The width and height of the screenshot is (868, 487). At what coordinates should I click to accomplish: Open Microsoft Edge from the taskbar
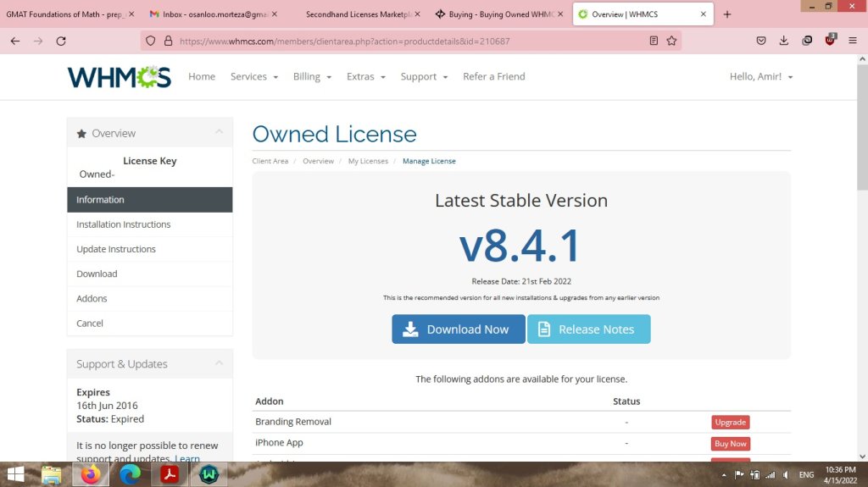click(130, 474)
